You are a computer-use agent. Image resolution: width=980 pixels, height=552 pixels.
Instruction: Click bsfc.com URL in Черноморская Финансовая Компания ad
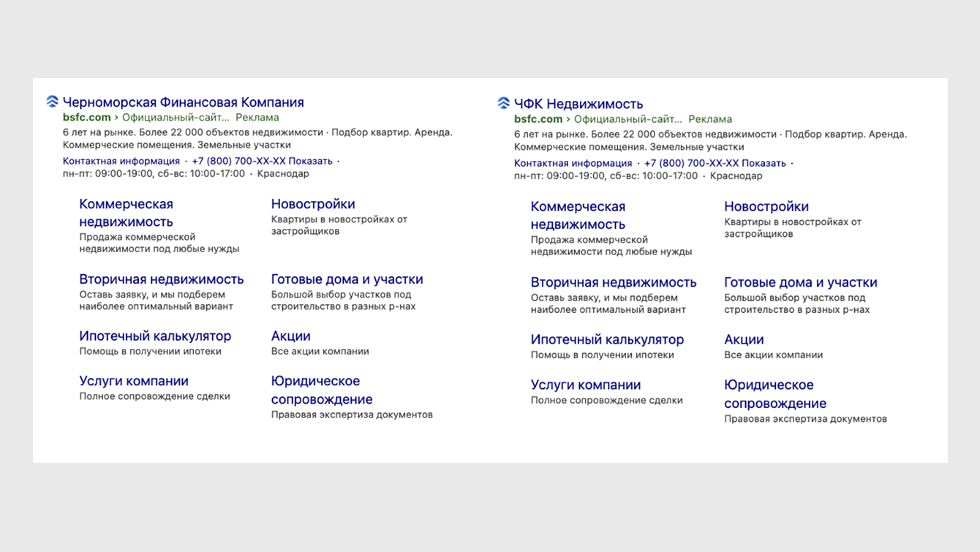(x=87, y=117)
